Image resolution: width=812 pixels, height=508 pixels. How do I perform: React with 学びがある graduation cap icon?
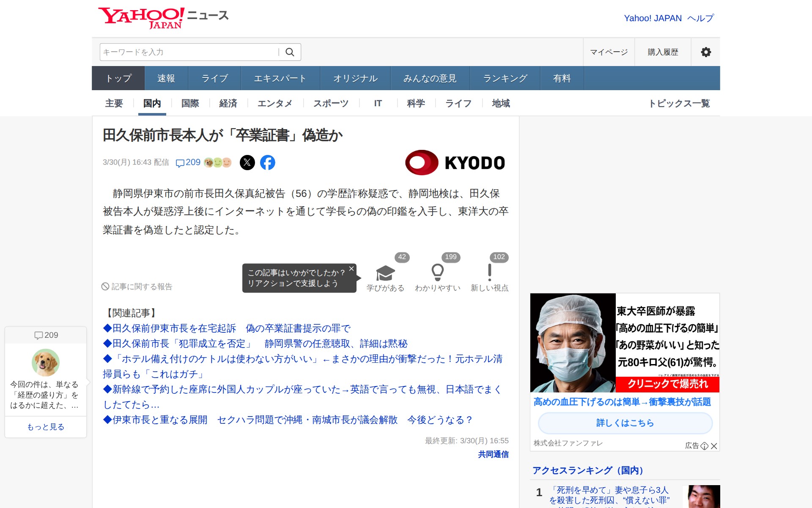click(x=385, y=273)
